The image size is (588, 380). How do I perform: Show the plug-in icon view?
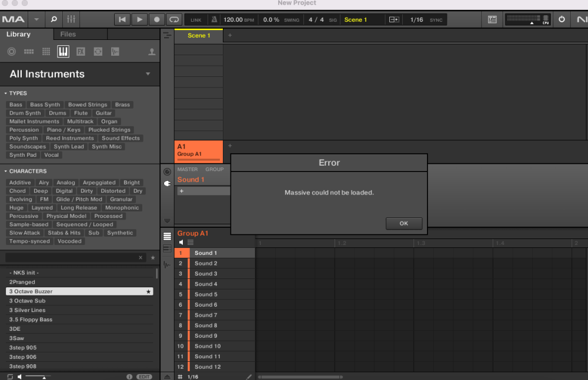click(167, 183)
